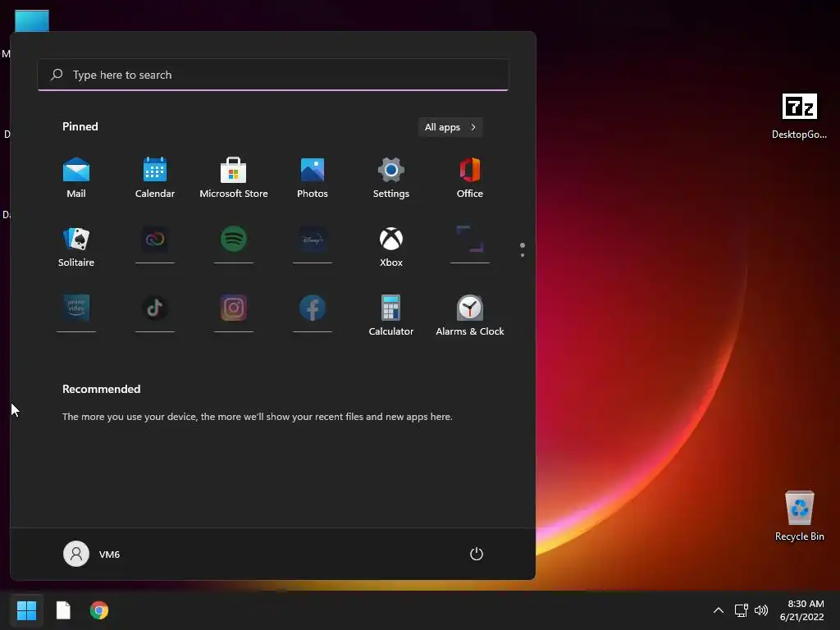
Task: Click the Type here to search field
Action: tap(272, 75)
